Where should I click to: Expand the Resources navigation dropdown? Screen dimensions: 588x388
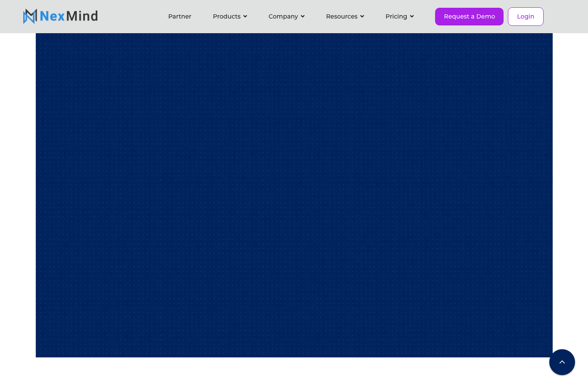(x=345, y=16)
